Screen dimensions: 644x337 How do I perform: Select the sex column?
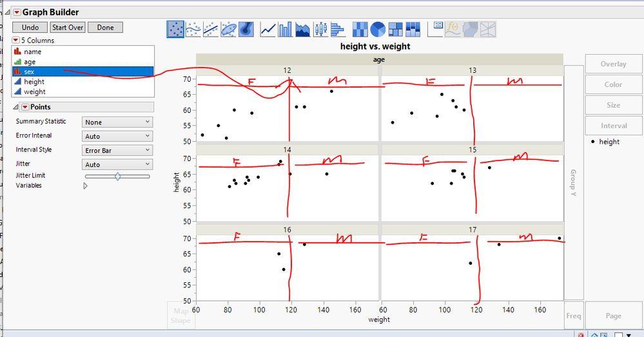tap(83, 72)
